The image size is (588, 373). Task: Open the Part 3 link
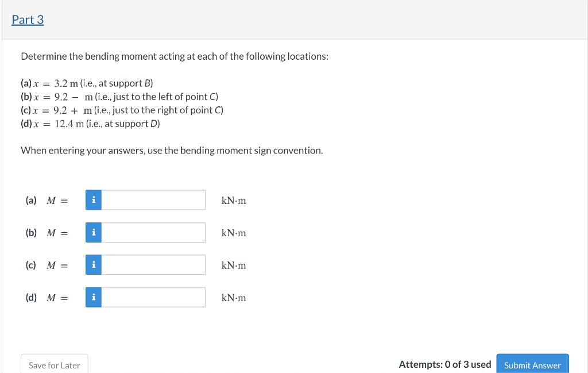pyautogui.click(x=28, y=20)
